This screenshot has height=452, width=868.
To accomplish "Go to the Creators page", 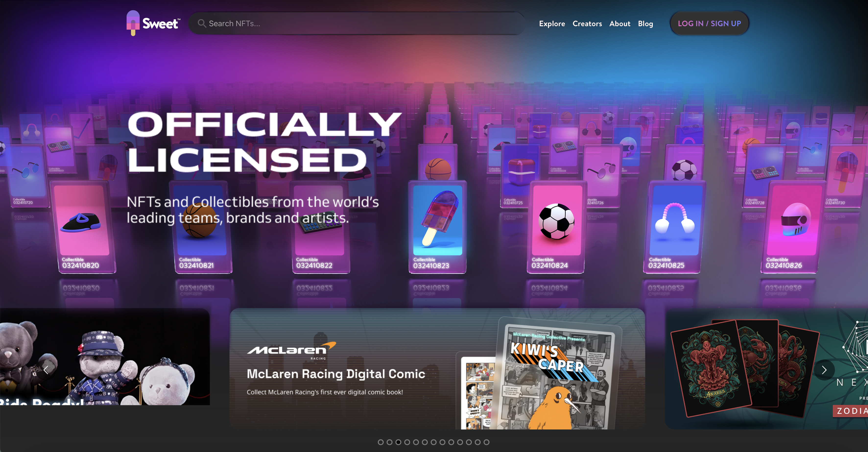I will click(x=587, y=24).
